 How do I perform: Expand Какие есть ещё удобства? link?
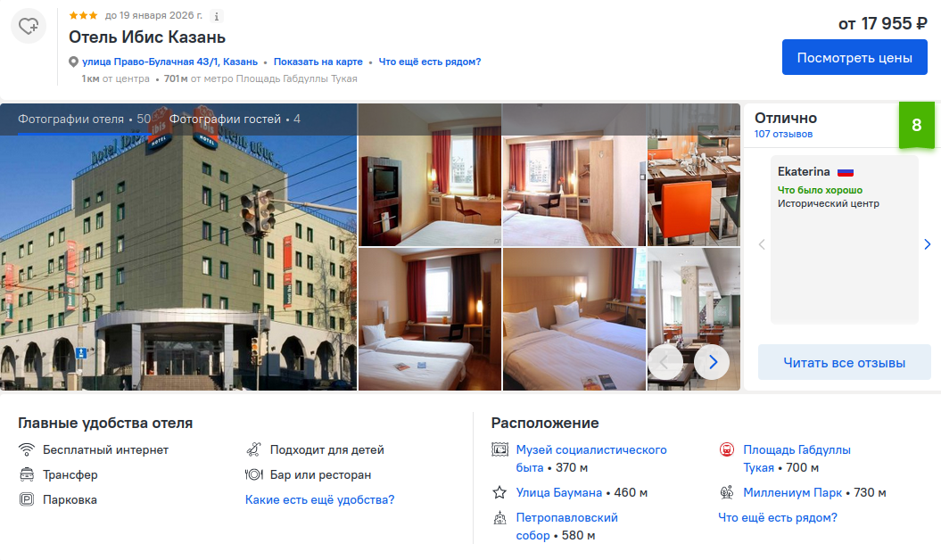(x=320, y=499)
